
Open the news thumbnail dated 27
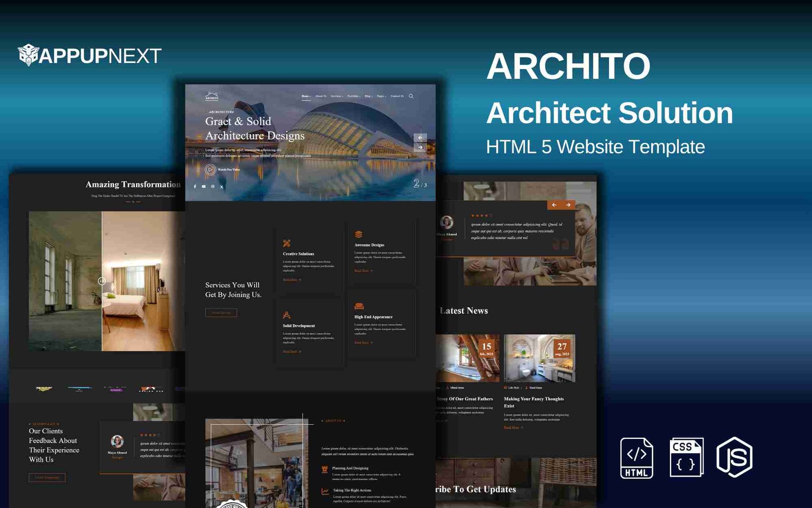pos(539,358)
